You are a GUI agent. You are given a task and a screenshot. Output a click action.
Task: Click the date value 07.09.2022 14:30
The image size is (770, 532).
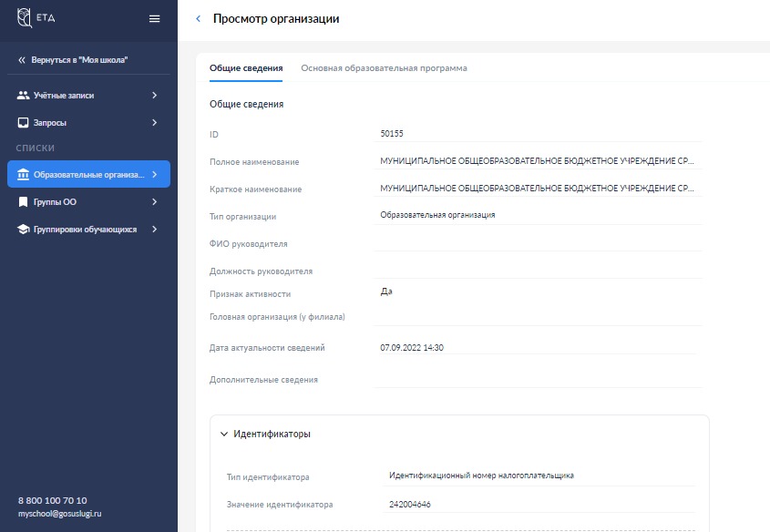[x=412, y=347]
